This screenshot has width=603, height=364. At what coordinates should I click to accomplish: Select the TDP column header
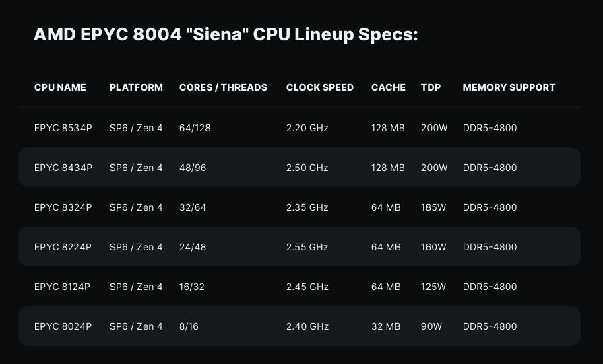tap(431, 87)
